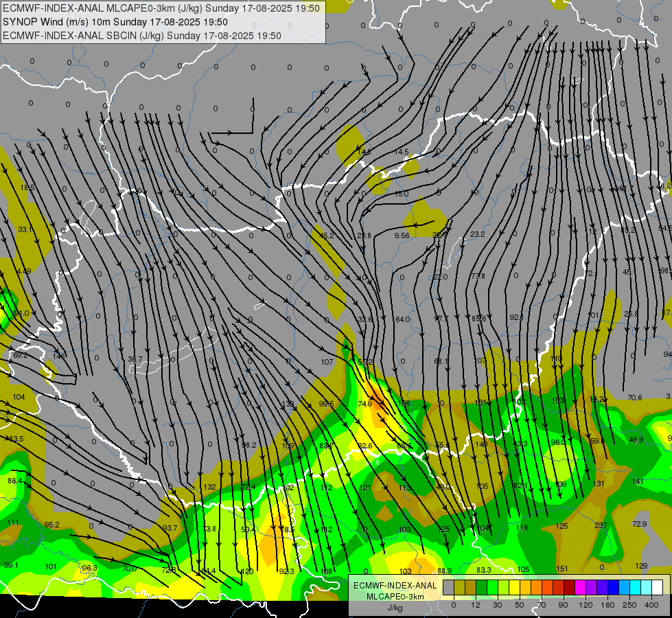
Task: Click the gray swatch in the MLCAPE legend
Action: (x=449, y=588)
